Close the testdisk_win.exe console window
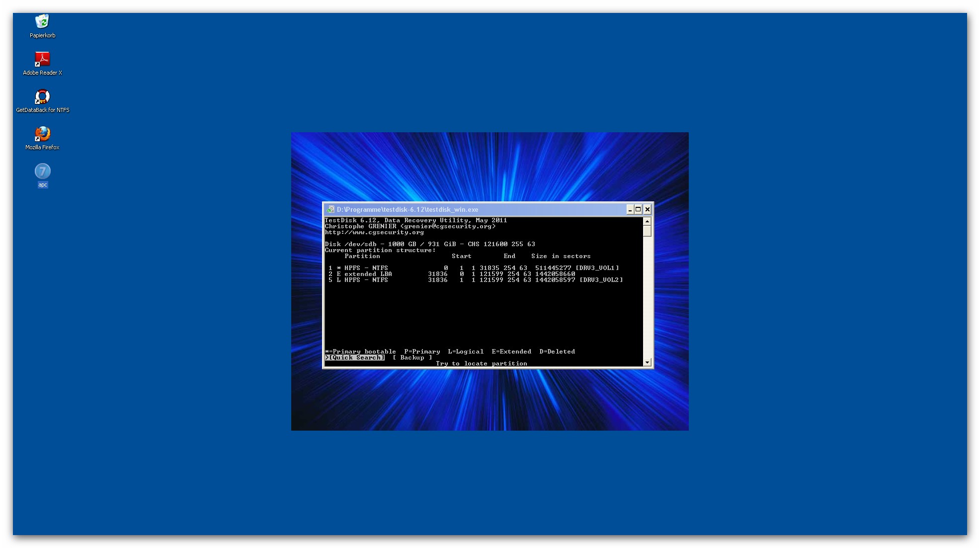The image size is (980, 548). (647, 209)
